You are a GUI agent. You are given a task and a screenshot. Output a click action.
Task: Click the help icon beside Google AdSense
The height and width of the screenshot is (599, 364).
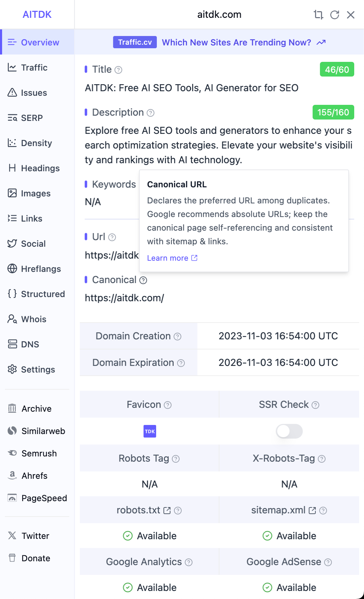tap(328, 562)
